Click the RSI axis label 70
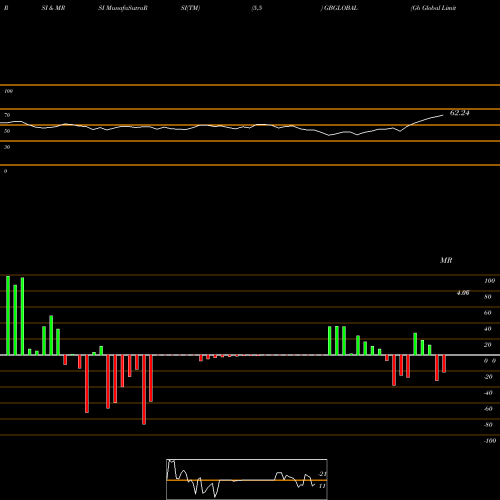The width and height of the screenshot is (500, 500). click(7, 115)
